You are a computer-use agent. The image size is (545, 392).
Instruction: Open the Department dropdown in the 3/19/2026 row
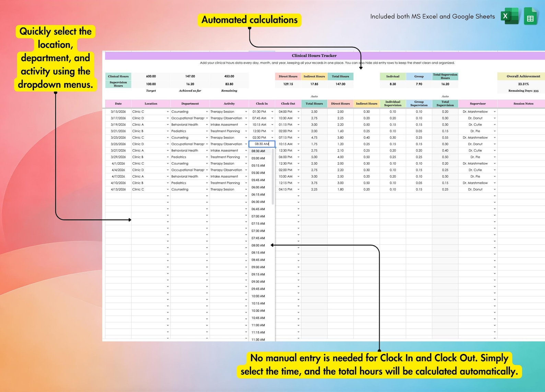[x=207, y=125]
